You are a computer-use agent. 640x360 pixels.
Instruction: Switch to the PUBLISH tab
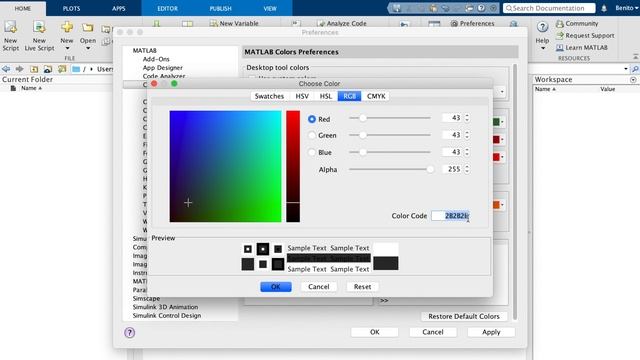coord(220,8)
